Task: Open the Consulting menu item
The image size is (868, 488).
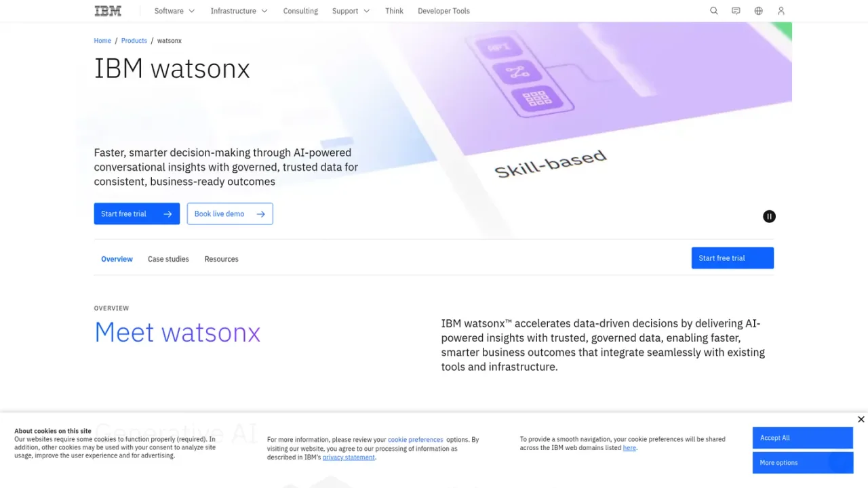Action: pyautogui.click(x=300, y=11)
